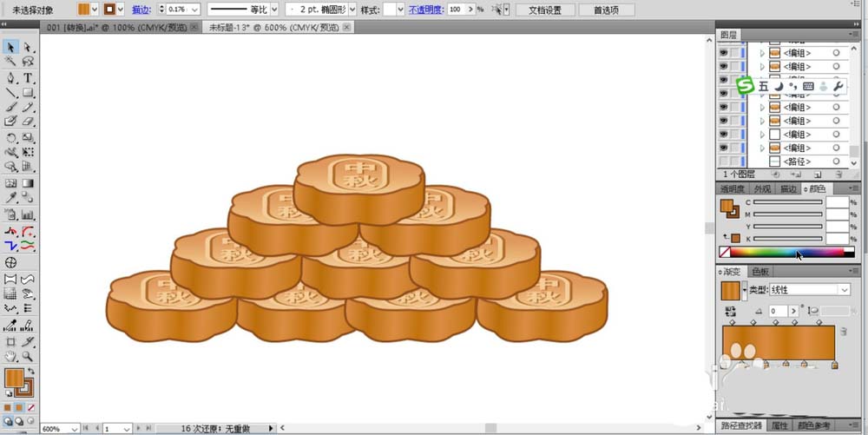The height and width of the screenshot is (435, 868).
Task: Click the 文档设置 button
Action: tap(545, 10)
